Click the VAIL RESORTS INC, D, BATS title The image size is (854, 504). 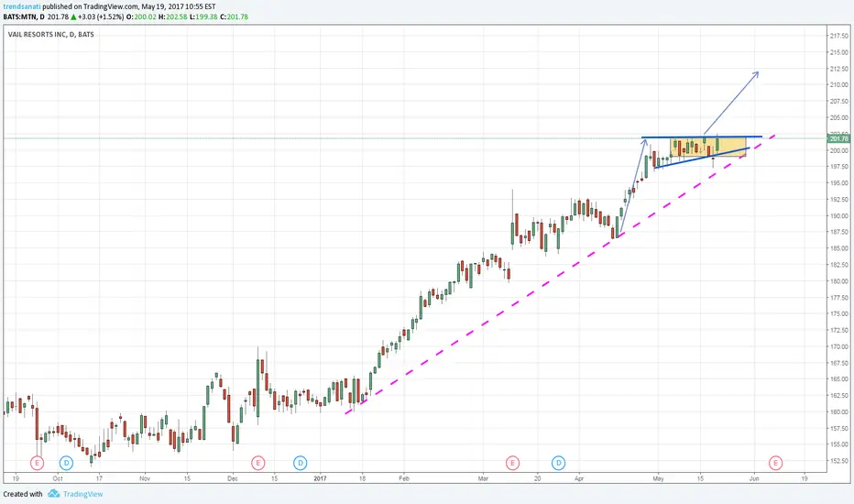coord(50,34)
